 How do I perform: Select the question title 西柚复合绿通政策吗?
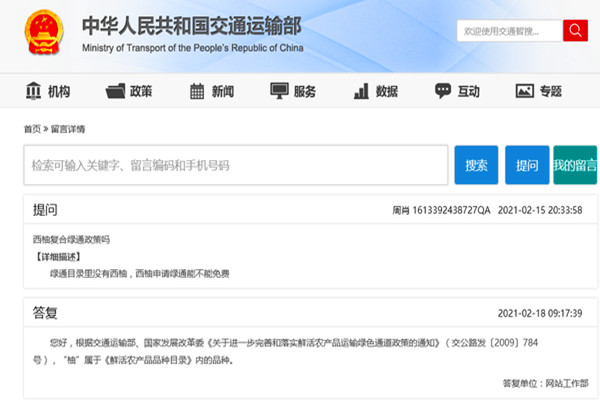pos(70,240)
